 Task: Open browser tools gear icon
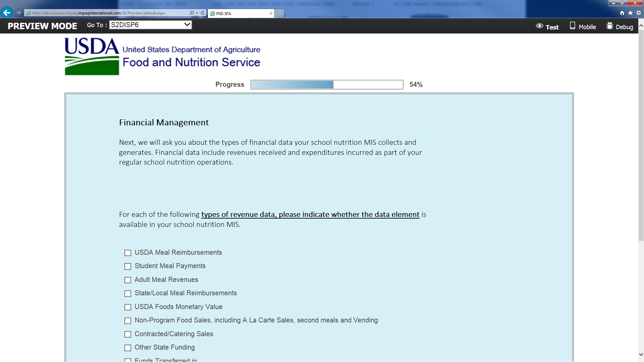pyautogui.click(x=639, y=13)
